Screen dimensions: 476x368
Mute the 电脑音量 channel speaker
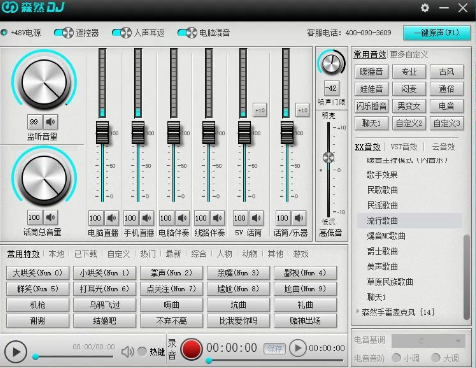pos(112,218)
